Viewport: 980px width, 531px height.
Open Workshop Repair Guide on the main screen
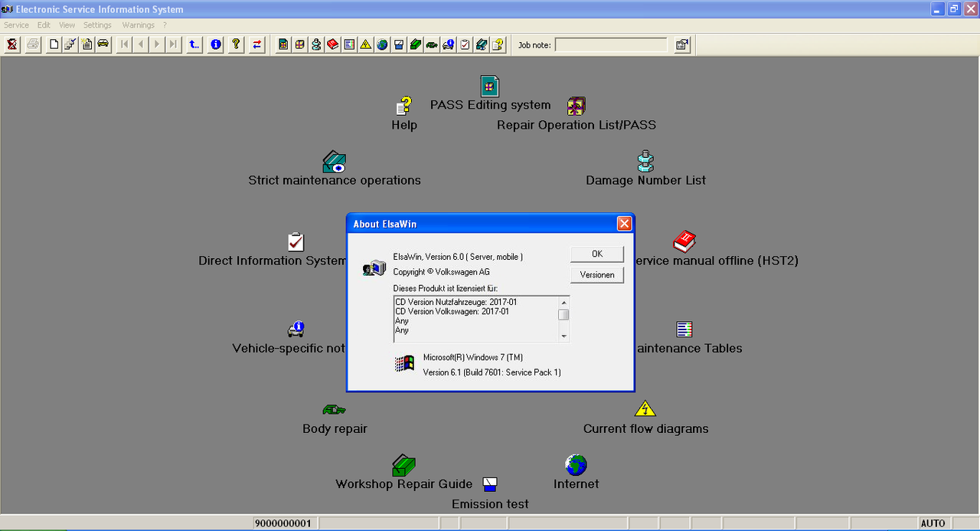click(x=403, y=464)
